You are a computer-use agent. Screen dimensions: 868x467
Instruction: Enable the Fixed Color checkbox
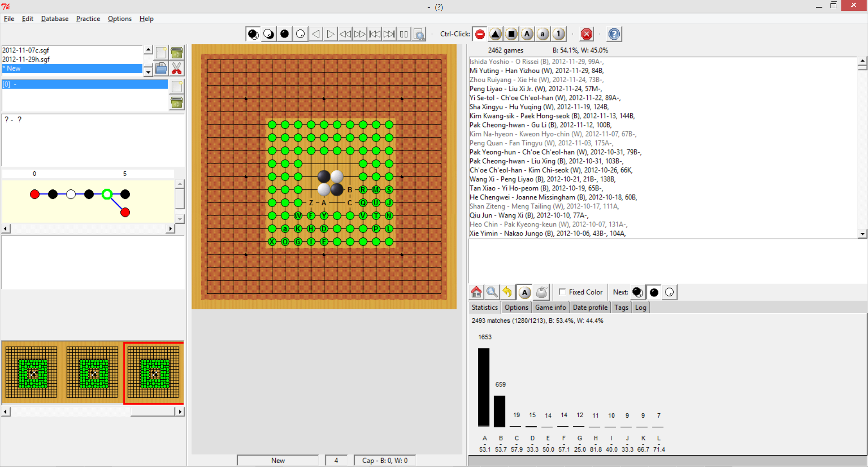coord(562,292)
